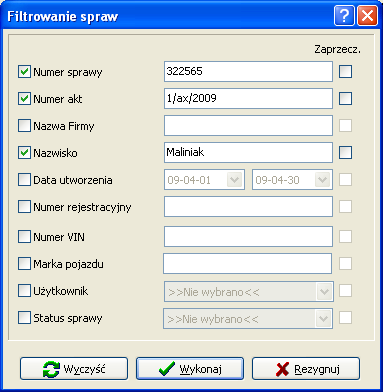Screen dimensions: 383x392
Task: Click the Nazwa Firmy negation checkbox
Action: (x=345, y=125)
